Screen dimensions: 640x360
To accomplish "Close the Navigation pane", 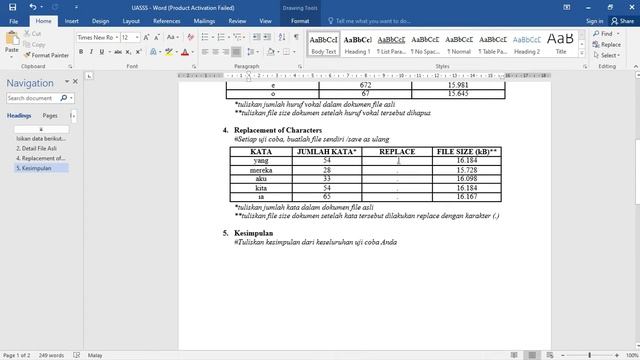I will 76,82.
